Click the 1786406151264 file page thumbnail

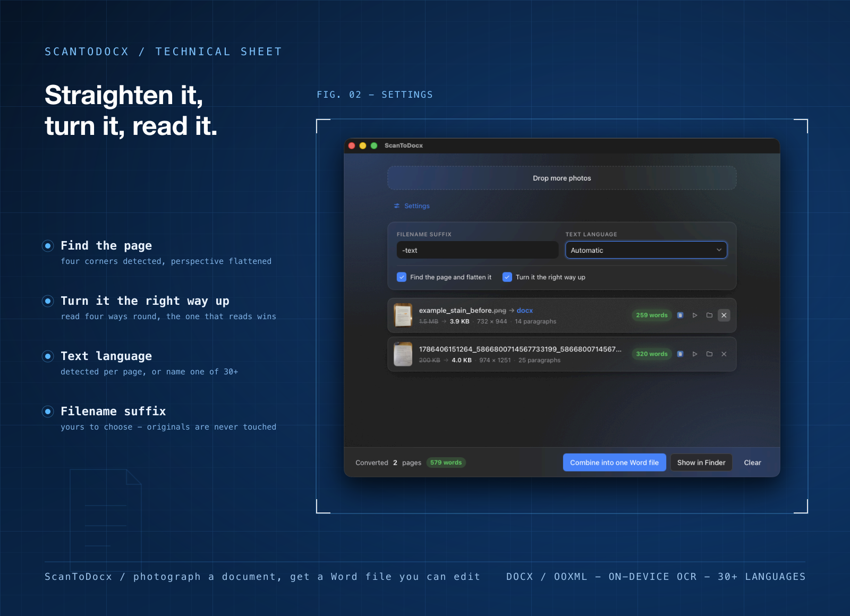[x=403, y=354]
